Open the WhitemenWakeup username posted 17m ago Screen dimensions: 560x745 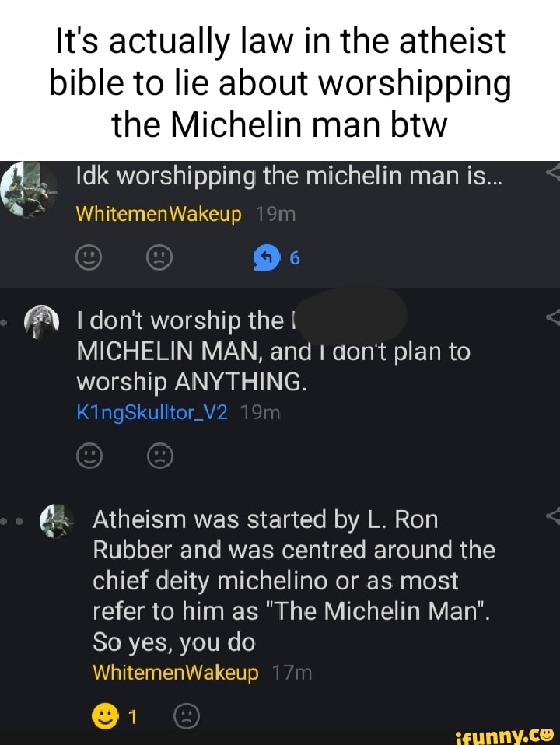point(174,673)
